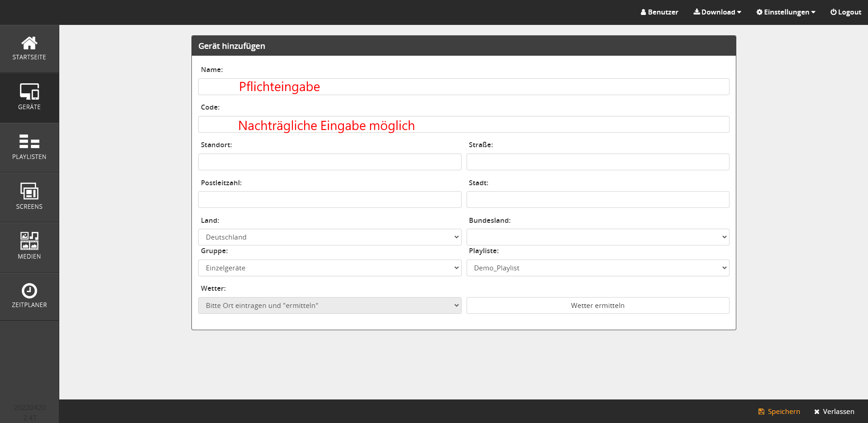Open the Screens sidebar icon
Screen dimensions: 868x423
29,192
